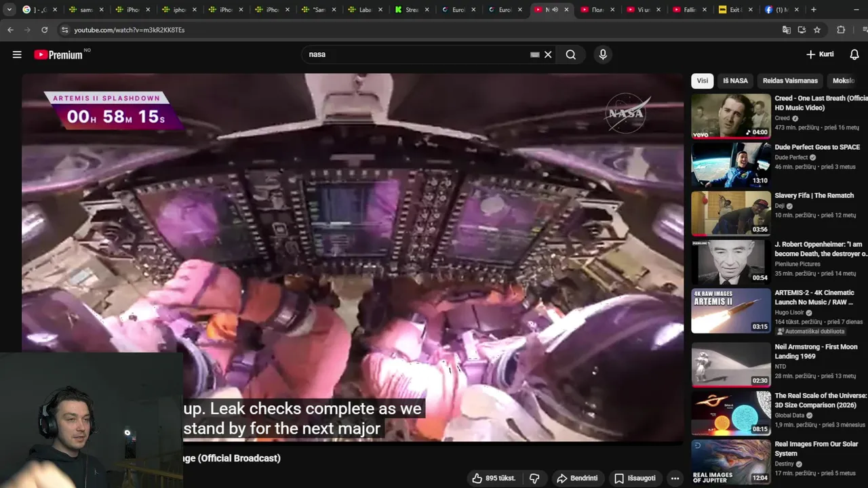The height and width of the screenshot is (488, 868).
Task: Close the first Google tab
Action: (x=55, y=9)
